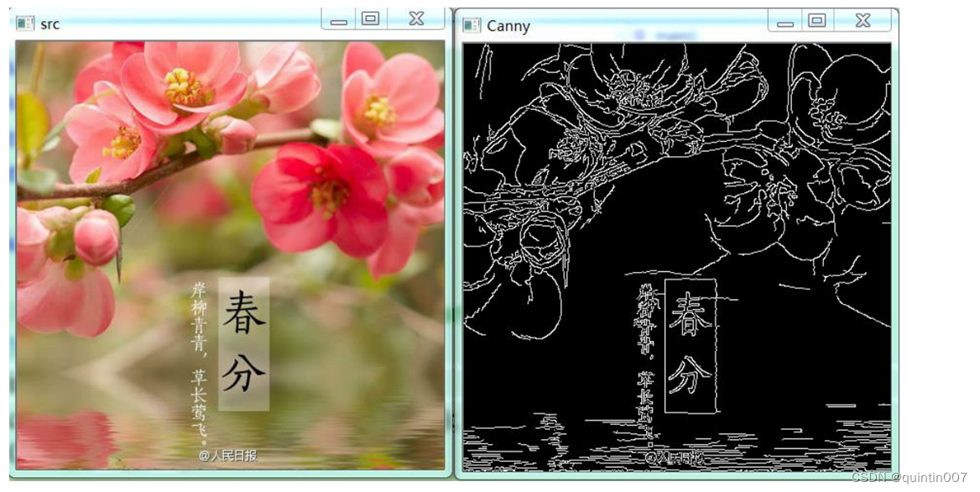Close the src window
The image size is (980, 492).
[x=416, y=19]
